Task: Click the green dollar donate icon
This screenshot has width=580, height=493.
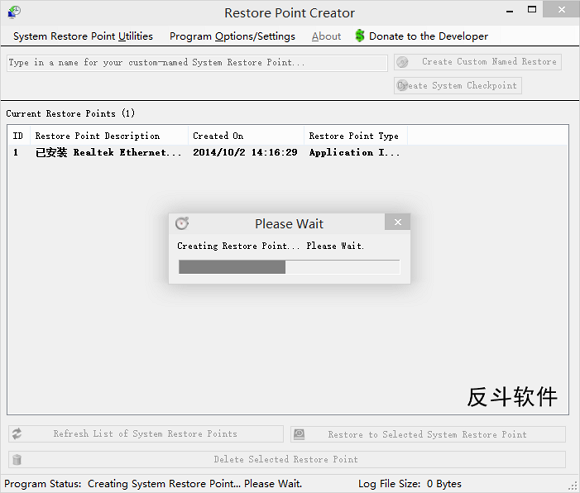Action: coord(360,36)
